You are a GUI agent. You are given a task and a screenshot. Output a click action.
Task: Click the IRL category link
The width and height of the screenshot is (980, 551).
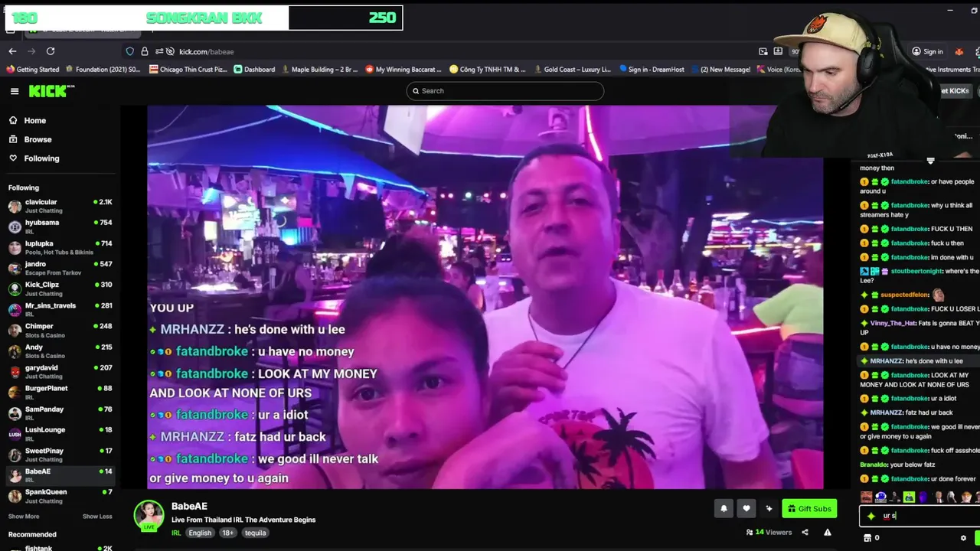[176, 533]
